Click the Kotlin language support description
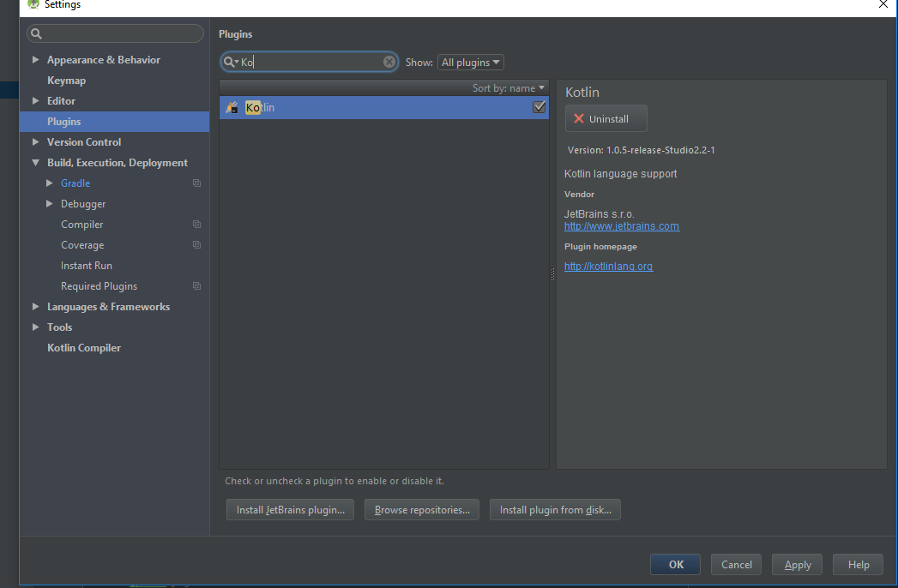This screenshot has height=588, width=898. [x=620, y=173]
